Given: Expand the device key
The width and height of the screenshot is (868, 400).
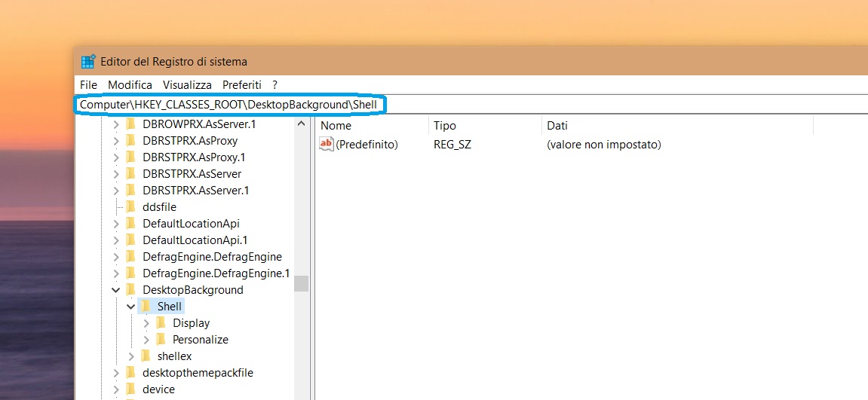Looking at the screenshot, I should [x=115, y=389].
